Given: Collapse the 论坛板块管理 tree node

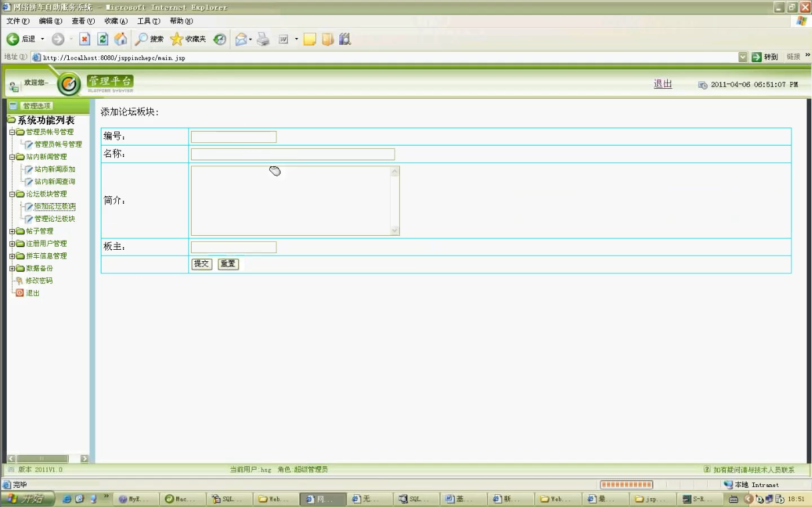Looking at the screenshot, I should (12, 194).
